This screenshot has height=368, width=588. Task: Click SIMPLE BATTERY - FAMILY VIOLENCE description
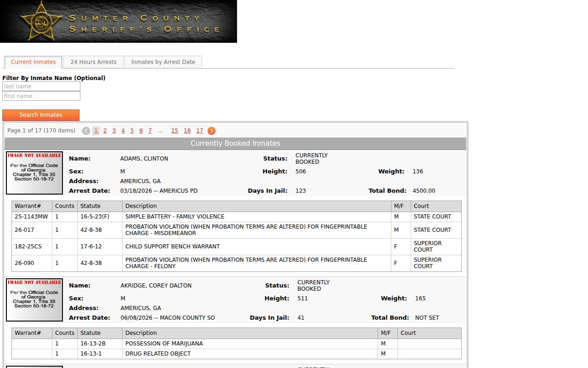click(x=175, y=217)
